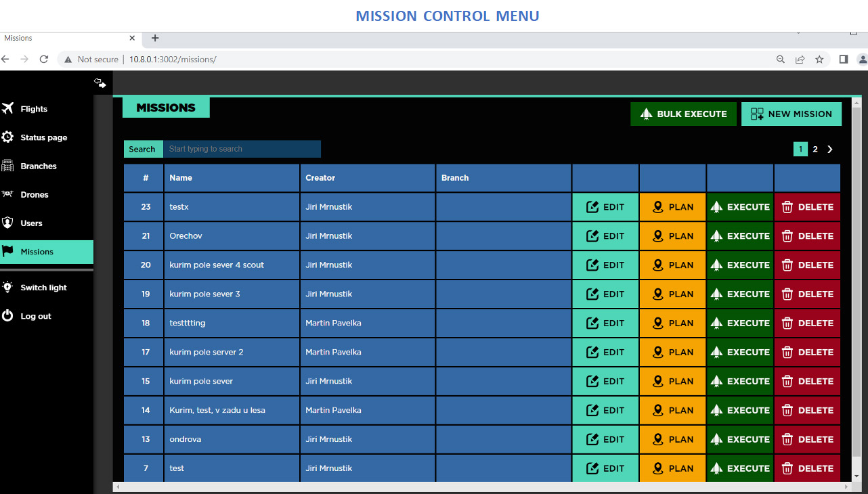868x494 pixels.
Task: Edit the Orechov mission
Action: (605, 236)
